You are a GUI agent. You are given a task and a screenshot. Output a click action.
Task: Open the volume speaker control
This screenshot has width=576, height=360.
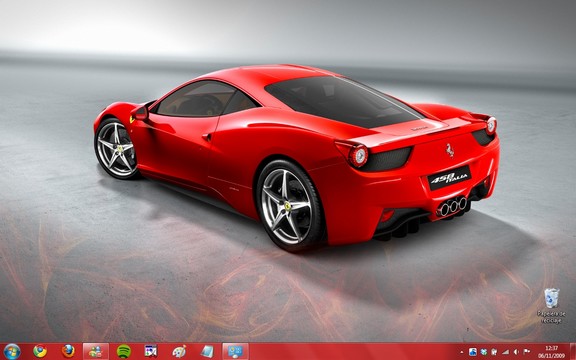pos(516,352)
